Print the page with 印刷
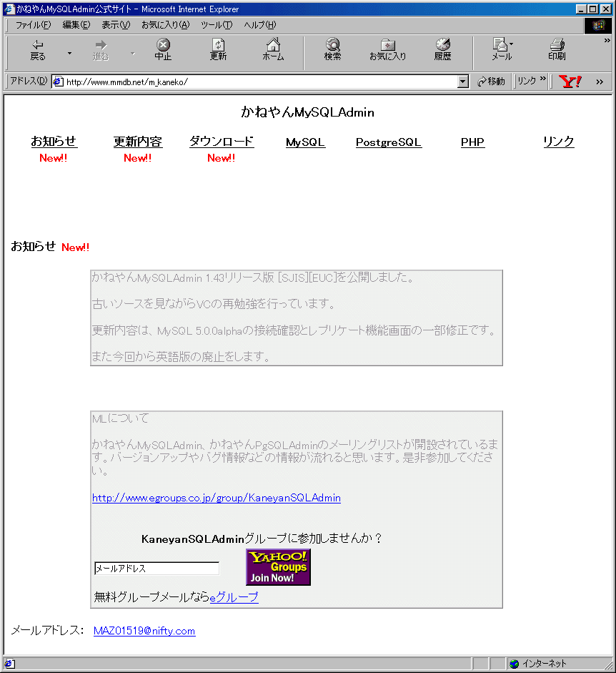This screenshot has height=673, width=616. (x=557, y=50)
